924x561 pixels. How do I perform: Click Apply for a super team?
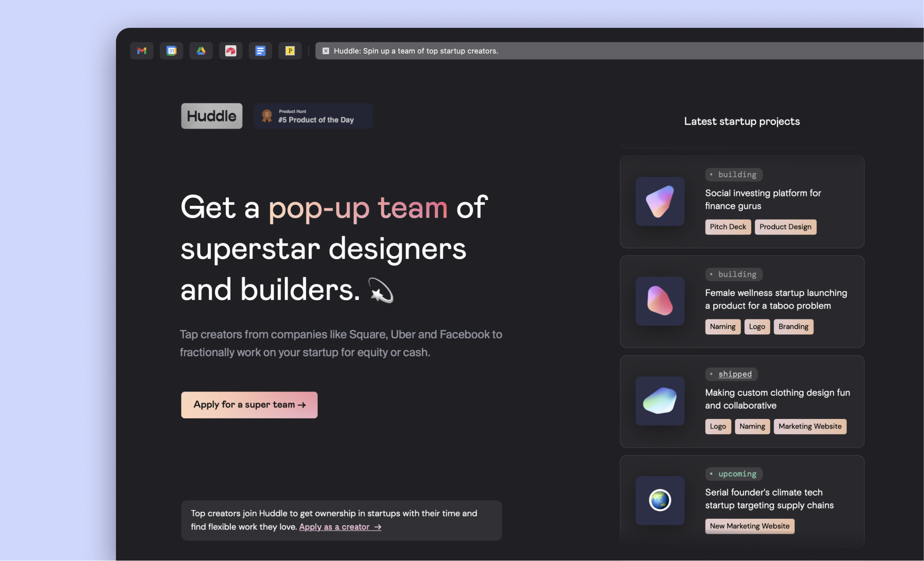coord(249,405)
